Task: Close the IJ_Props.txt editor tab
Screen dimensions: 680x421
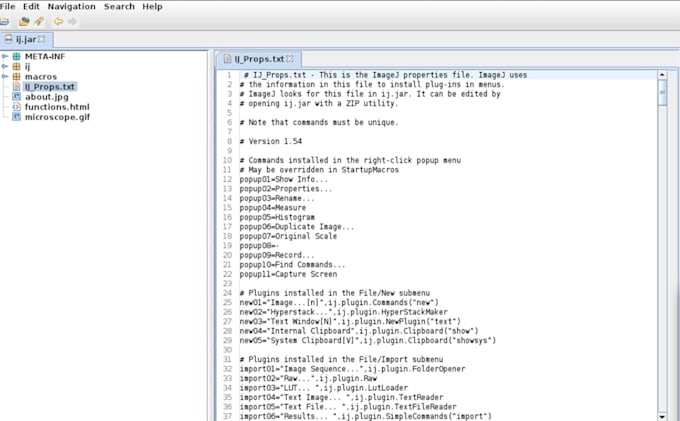Action: tap(290, 59)
